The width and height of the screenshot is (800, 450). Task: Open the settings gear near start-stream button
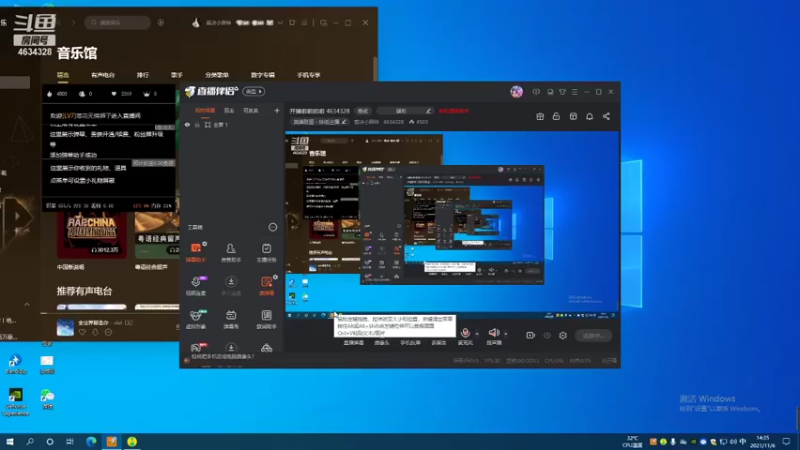[x=563, y=335]
